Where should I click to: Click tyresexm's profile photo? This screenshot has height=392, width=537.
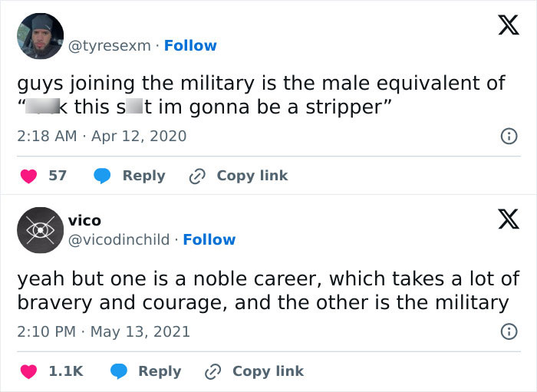[40, 36]
